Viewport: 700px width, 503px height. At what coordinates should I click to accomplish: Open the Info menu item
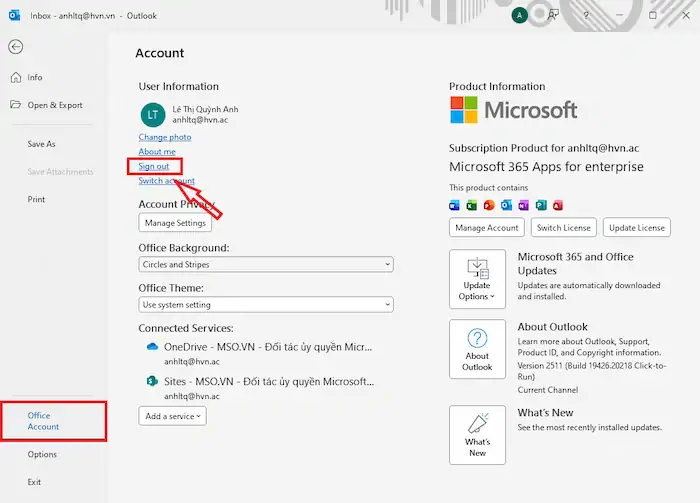coord(35,77)
